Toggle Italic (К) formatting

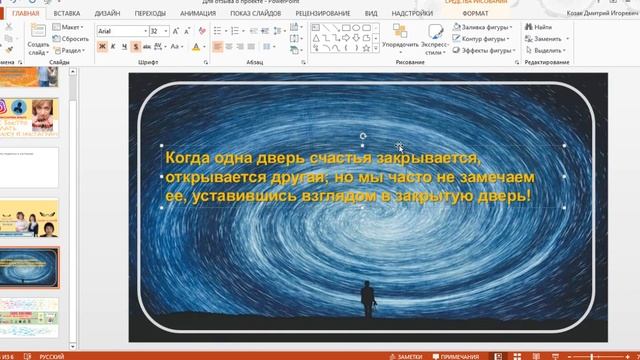(x=113, y=47)
